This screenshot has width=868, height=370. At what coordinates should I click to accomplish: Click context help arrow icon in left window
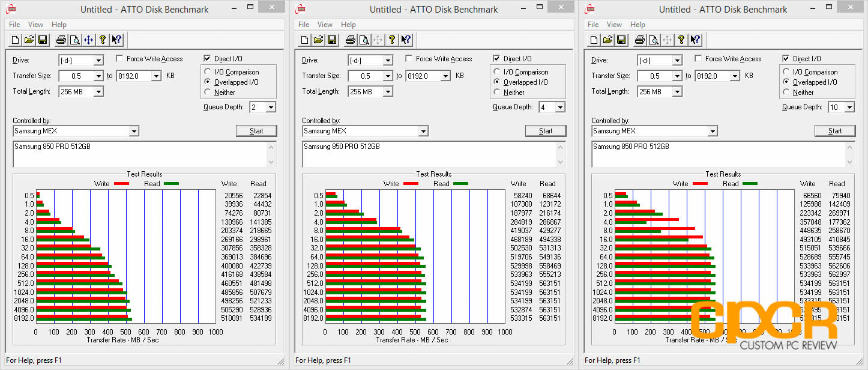116,40
